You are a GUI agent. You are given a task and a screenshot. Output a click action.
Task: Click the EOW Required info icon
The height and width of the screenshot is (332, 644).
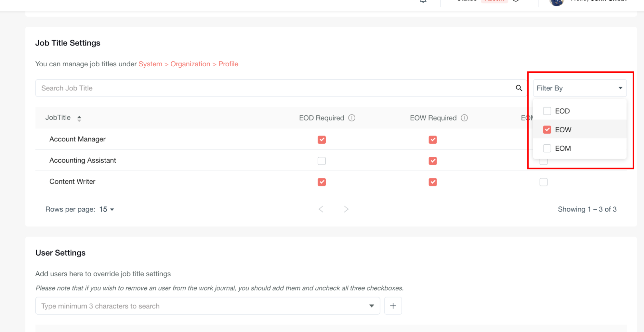pyautogui.click(x=464, y=118)
